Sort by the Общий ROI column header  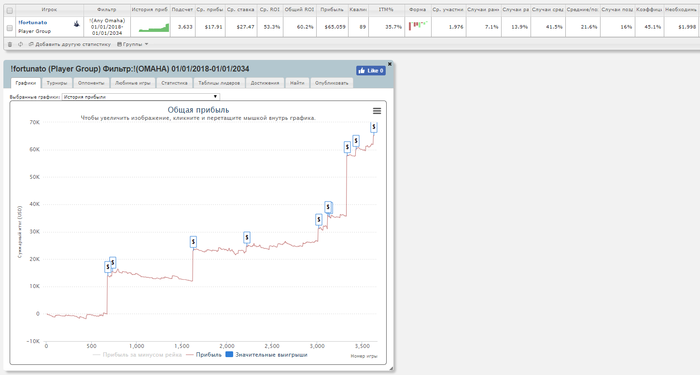click(x=299, y=9)
